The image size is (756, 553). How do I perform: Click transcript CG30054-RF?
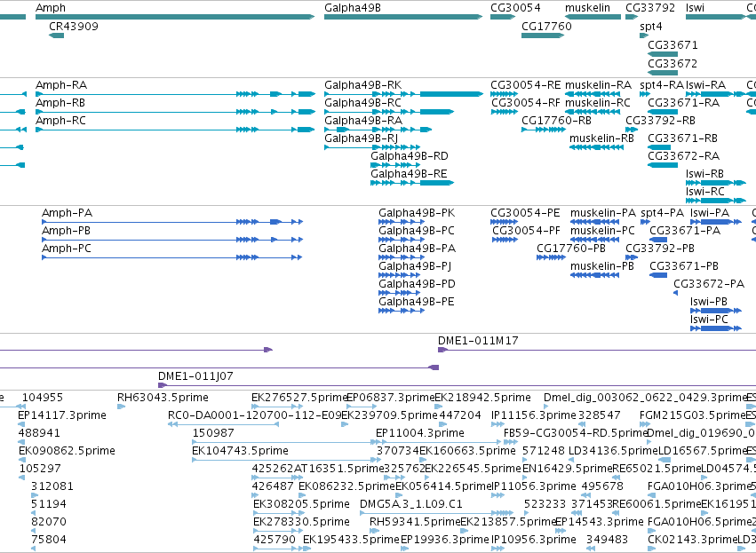tap(504, 112)
